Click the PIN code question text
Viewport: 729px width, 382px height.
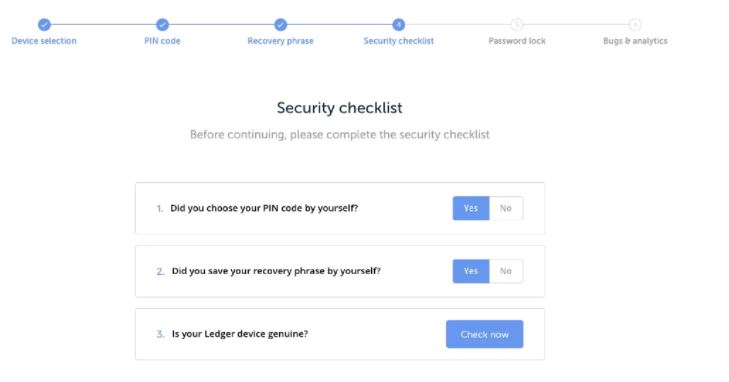click(x=264, y=208)
